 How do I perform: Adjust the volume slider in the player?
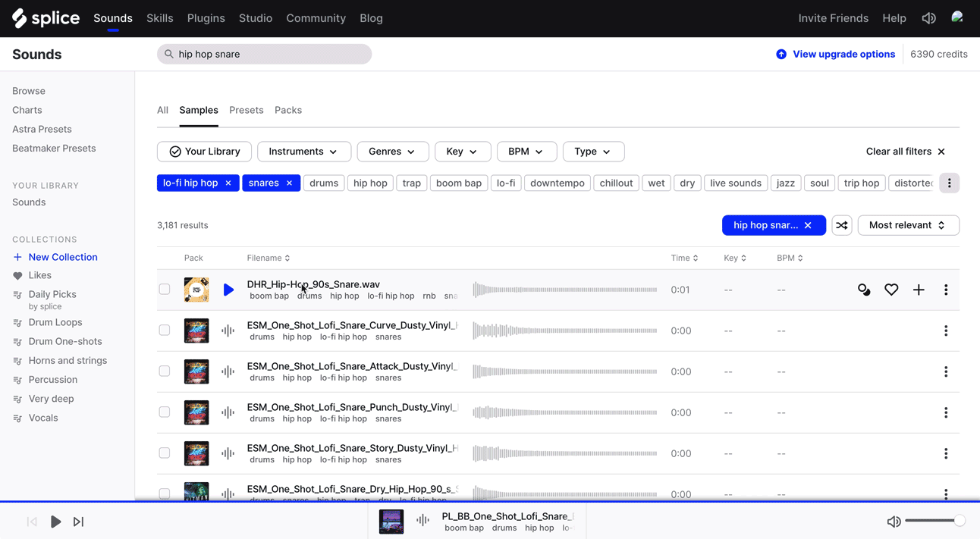[x=935, y=521]
